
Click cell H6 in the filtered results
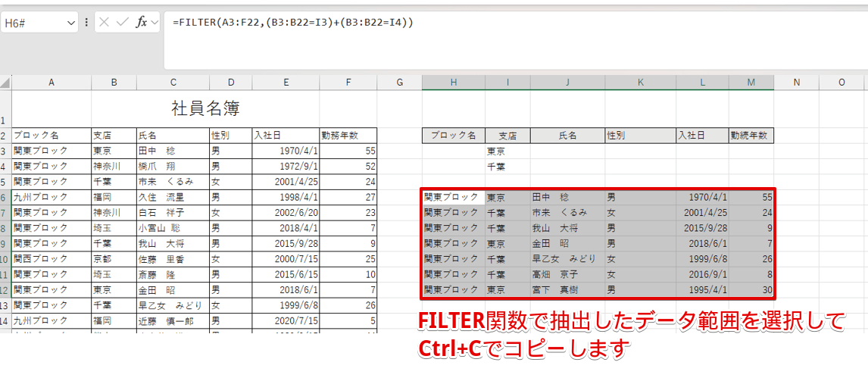(x=453, y=197)
